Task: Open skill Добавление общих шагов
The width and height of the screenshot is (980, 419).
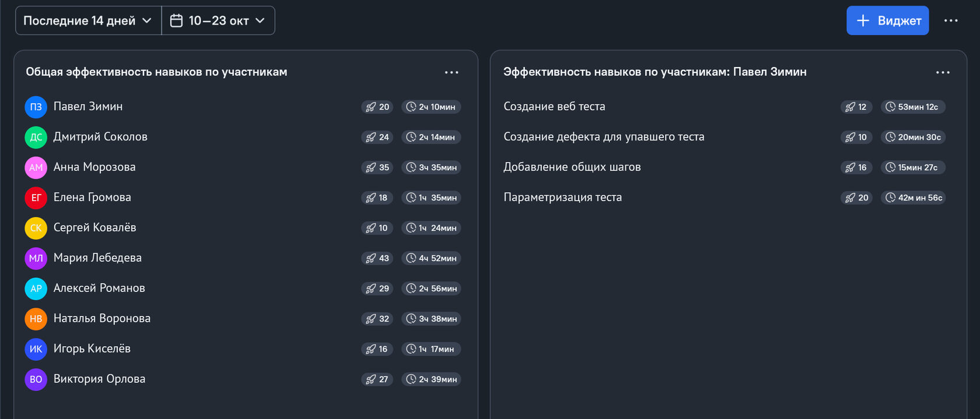Action: coord(572,167)
